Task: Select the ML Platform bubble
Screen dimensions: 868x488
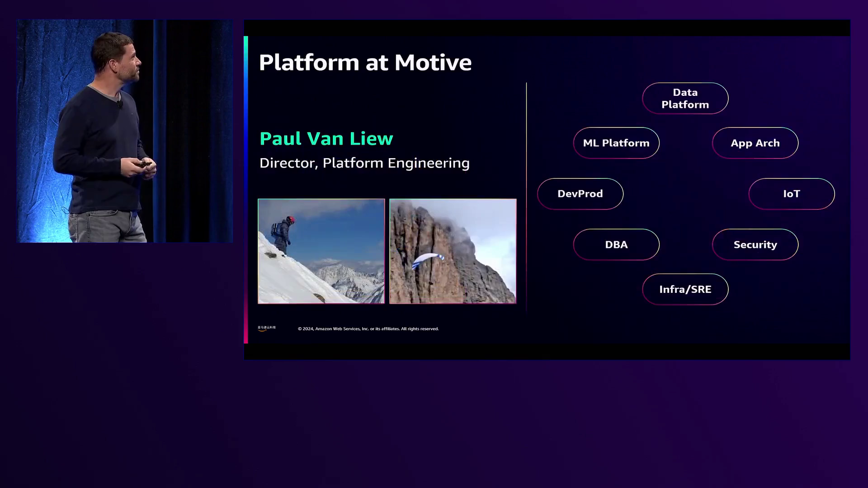Action: pyautogui.click(x=616, y=143)
